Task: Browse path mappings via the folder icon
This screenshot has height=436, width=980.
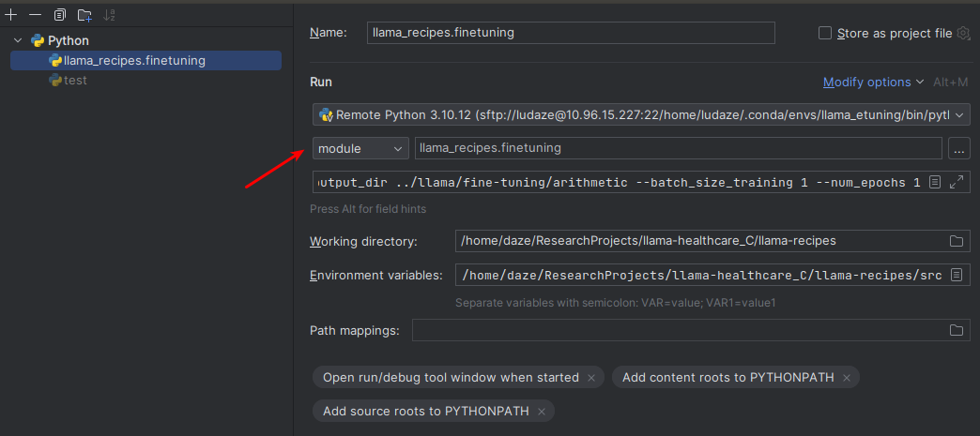Action: (x=957, y=330)
